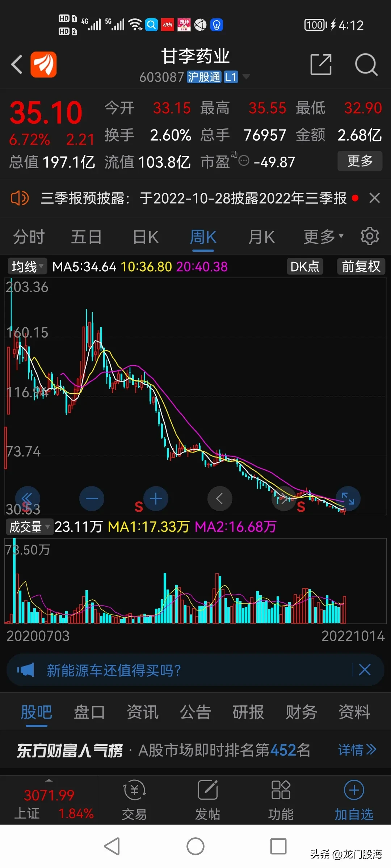Tap Android back navigation button
Image resolution: width=391 pixels, height=868 pixels.
click(112, 846)
